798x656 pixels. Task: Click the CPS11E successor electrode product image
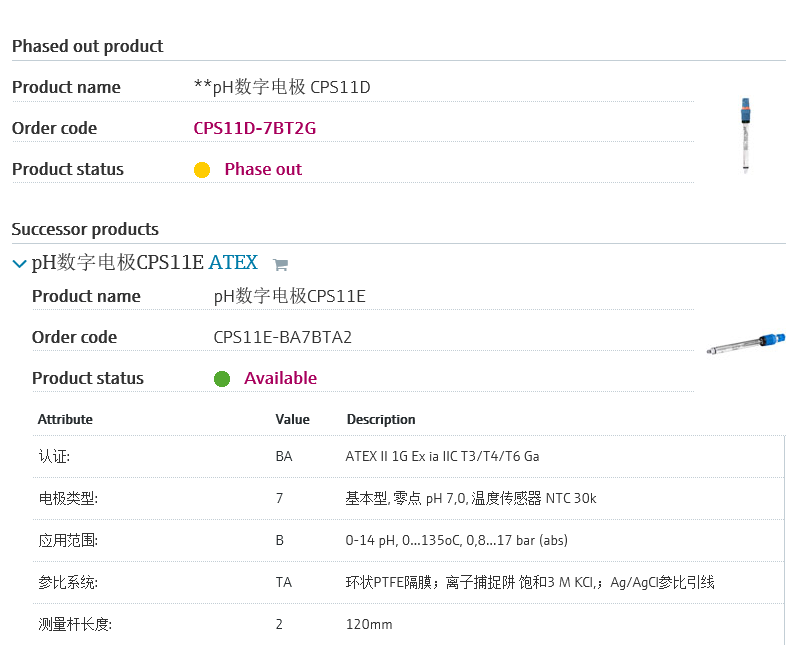pyautogui.click(x=746, y=343)
